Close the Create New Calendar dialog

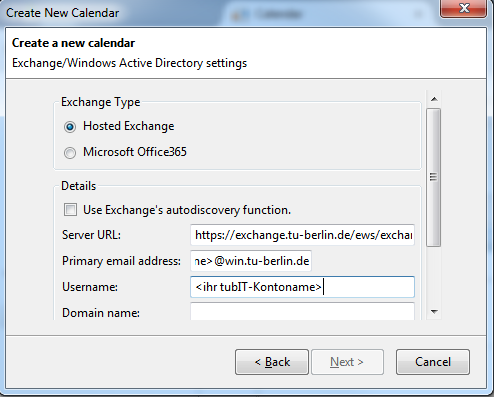coord(464,8)
